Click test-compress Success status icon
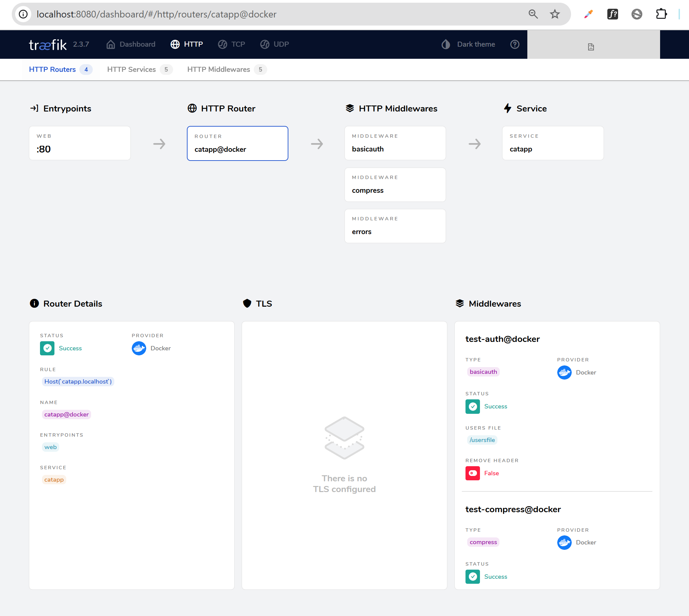Image resolution: width=689 pixels, height=616 pixels. click(x=473, y=577)
